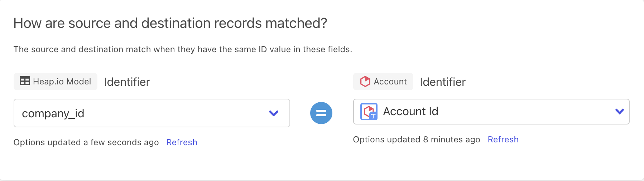Click the "Options updated 8 minutes ago" text

tap(416, 140)
